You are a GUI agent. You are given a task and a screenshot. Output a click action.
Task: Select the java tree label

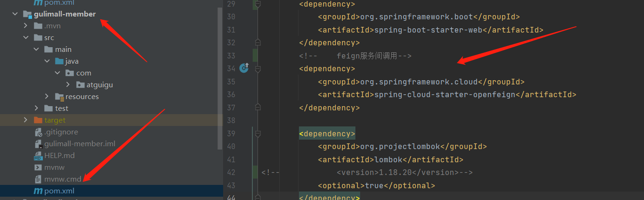[x=72, y=61]
